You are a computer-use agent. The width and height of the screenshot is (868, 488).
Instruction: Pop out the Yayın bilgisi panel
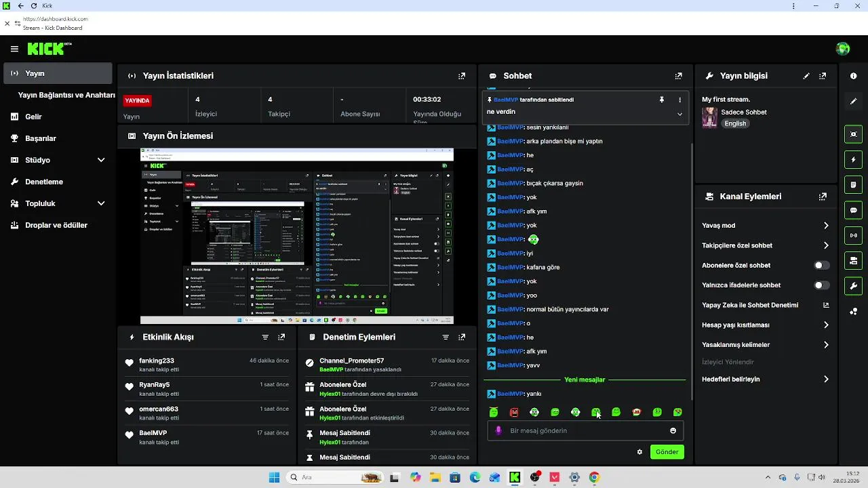[823, 76]
